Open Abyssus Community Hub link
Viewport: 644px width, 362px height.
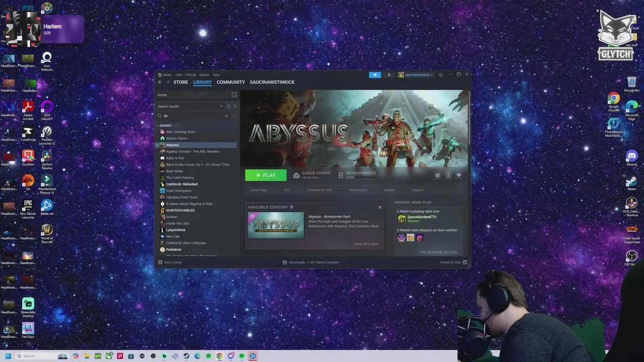click(x=320, y=190)
